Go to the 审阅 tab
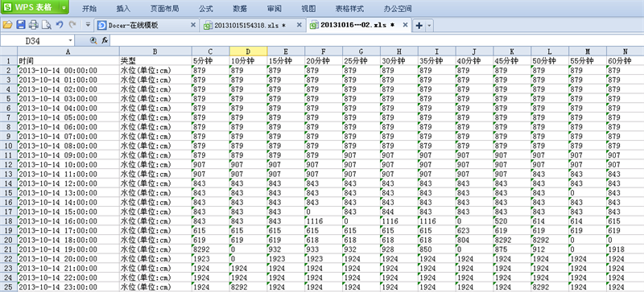This screenshot has height=292, width=644. [274, 9]
